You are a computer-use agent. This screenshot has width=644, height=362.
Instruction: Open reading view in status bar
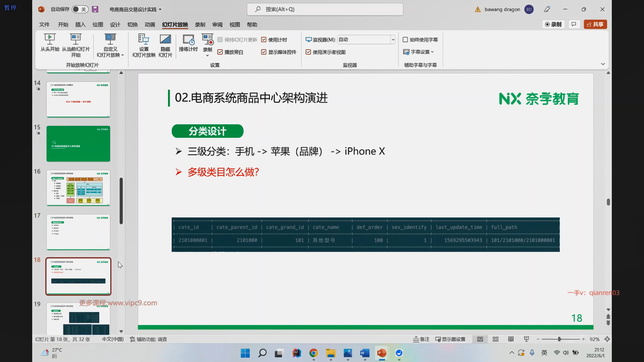(x=511, y=339)
